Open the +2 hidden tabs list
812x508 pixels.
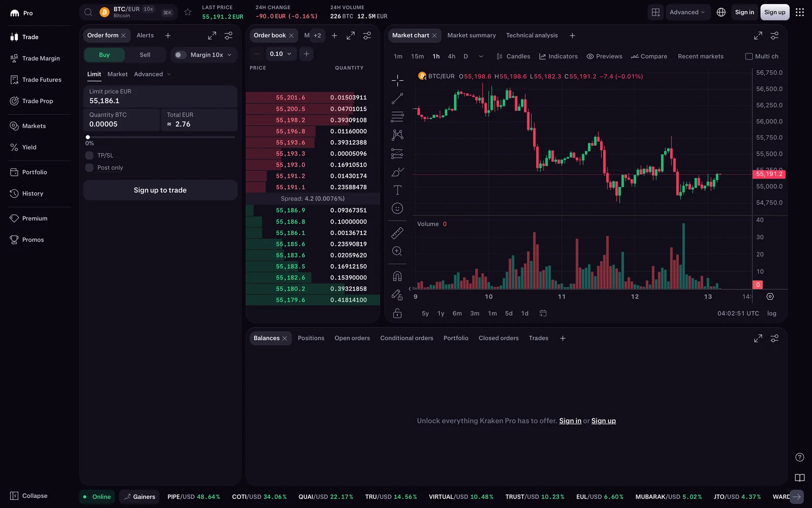(317, 36)
